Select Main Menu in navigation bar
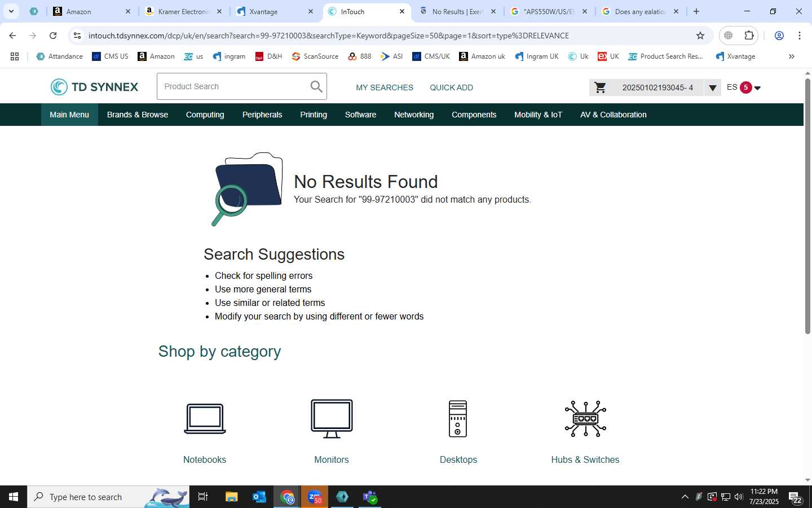 [x=69, y=115]
